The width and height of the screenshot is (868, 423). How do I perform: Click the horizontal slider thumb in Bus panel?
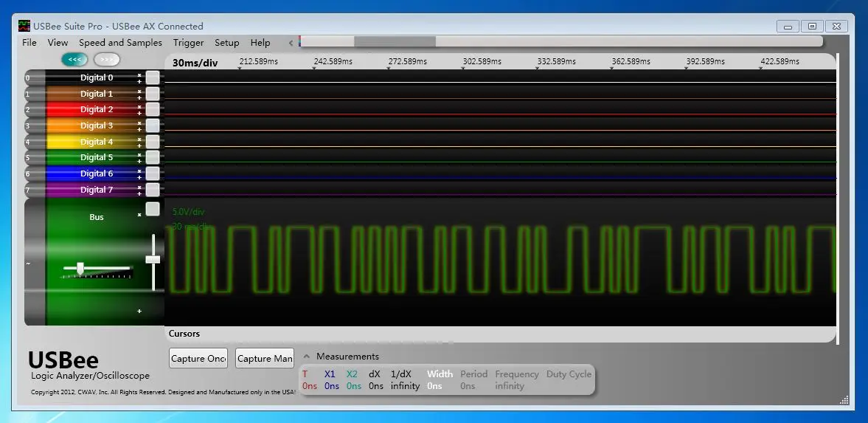(x=80, y=268)
